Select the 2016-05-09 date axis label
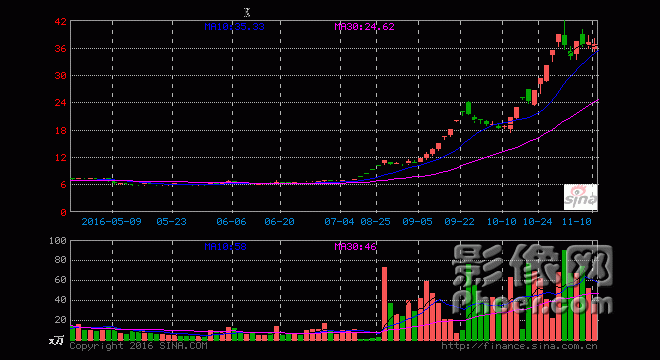This screenshot has height=360, width=660. pyautogui.click(x=112, y=222)
